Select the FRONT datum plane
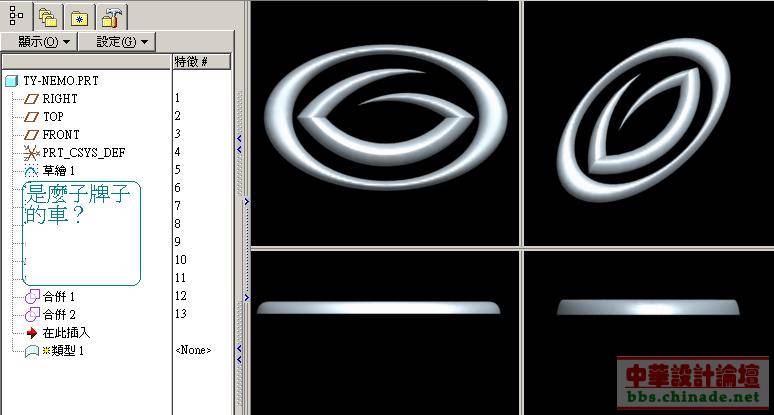774x415 pixels. tap(61, 135)
